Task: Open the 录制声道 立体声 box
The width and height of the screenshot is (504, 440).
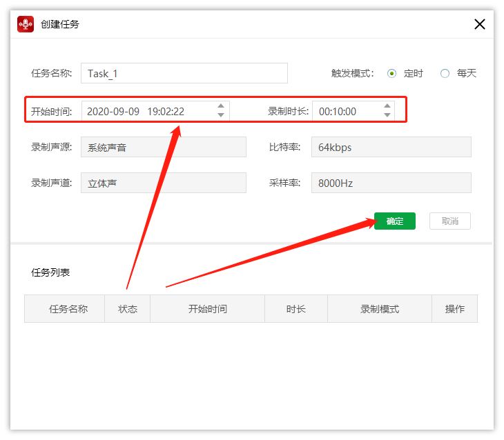Action: [x=163, y=183]
